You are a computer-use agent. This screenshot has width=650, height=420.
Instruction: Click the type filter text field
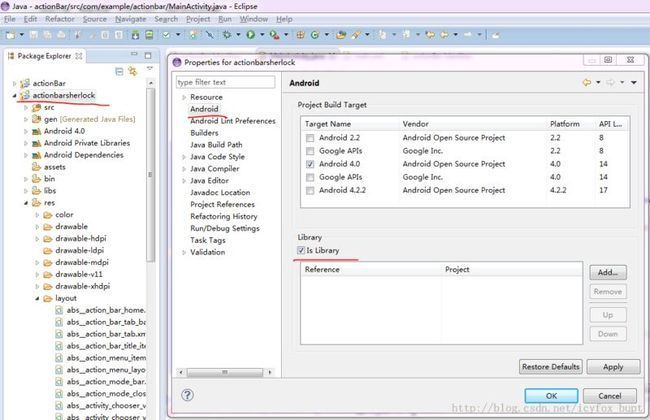tap(226, 82)
